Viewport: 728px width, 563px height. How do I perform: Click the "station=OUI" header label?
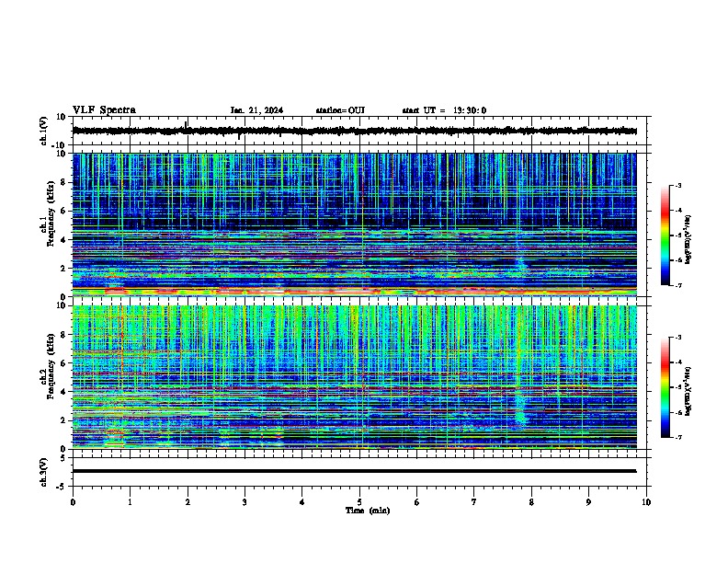pos(340,110)
